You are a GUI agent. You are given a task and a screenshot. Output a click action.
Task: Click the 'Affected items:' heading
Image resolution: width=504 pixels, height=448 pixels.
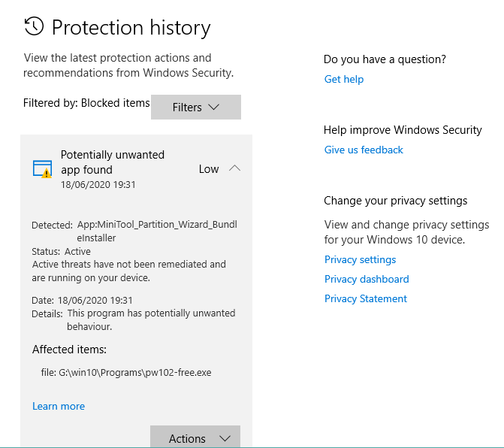(x=69, y=350)
